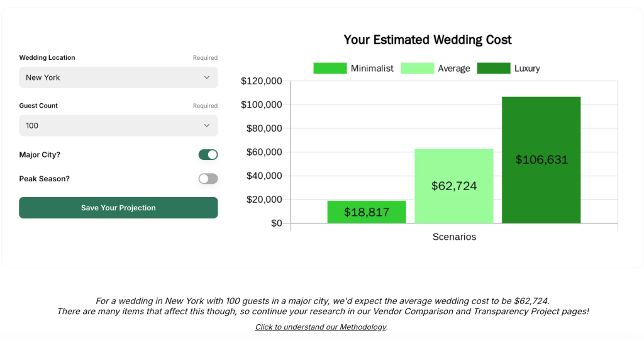Click the Minimalist legend color swatch
Screen dimensions: 644x340
(330, 68)
